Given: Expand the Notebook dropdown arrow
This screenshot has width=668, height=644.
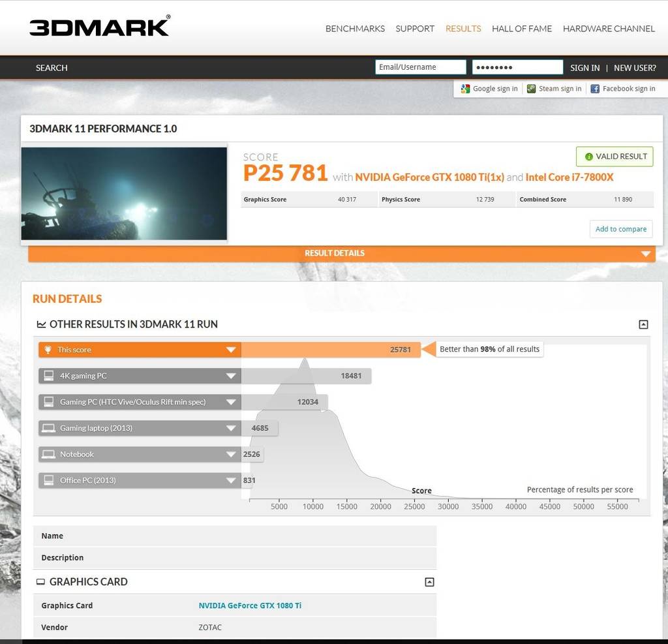Looking at the screenshot, I should pyautogui.click(x=231, y=454).
